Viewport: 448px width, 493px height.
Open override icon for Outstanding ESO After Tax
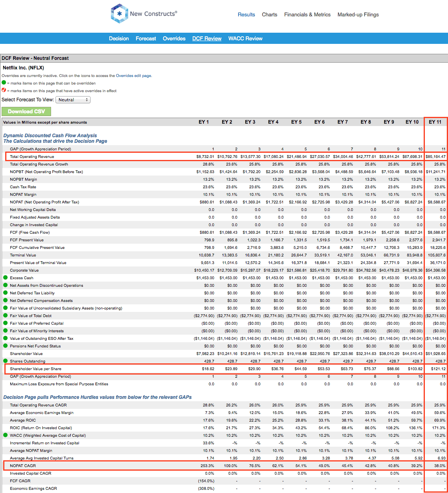click(x=6, y=338)
